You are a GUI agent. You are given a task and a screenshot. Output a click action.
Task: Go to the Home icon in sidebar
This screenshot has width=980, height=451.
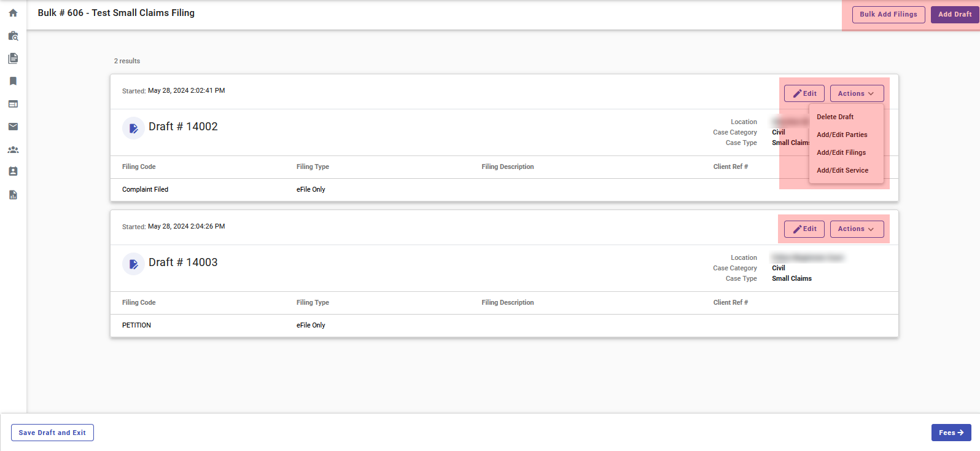[x=13, y=13]
